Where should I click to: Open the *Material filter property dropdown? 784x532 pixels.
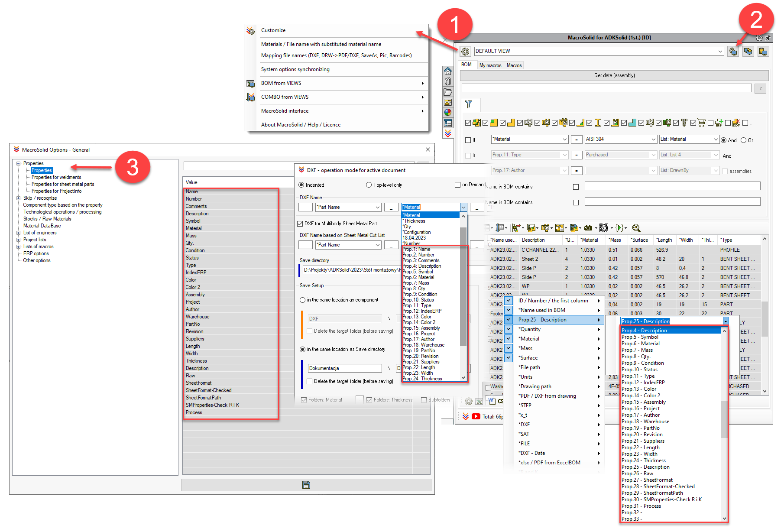point(565,139)
